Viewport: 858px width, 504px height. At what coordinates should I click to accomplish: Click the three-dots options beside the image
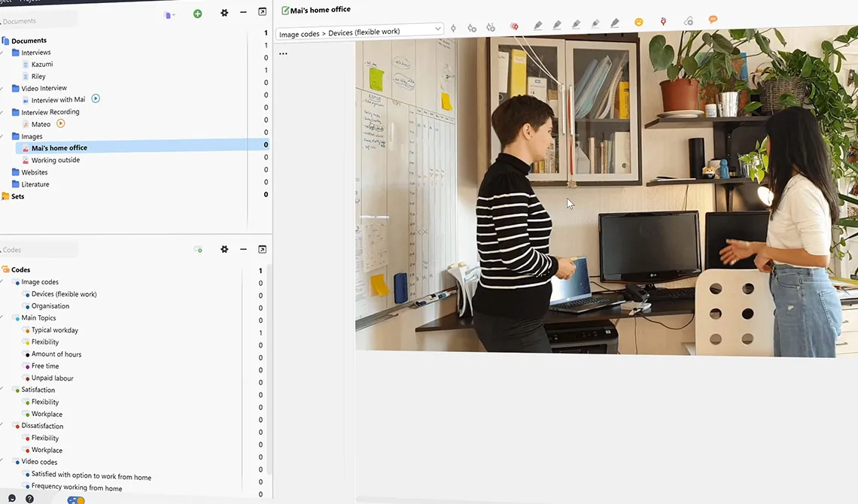pyautogui.click(x=283, y=53)
